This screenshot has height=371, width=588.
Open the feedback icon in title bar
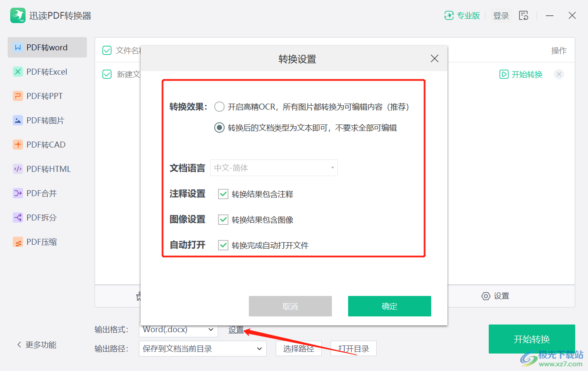tap(524, 15)
